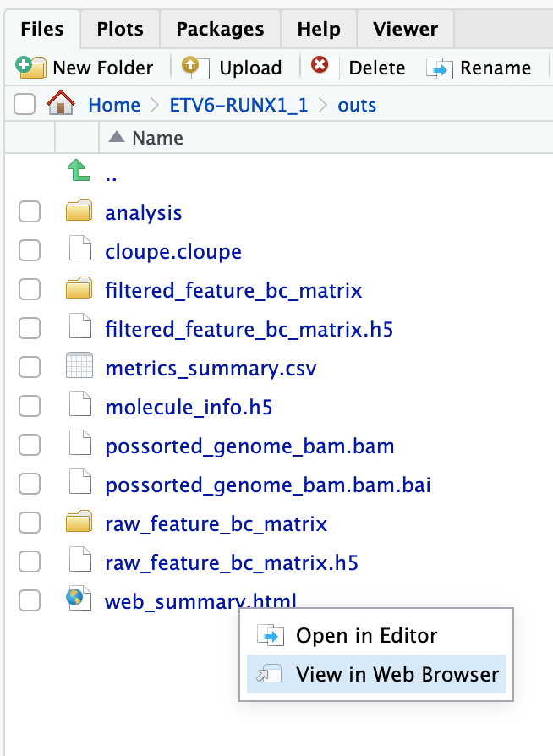Click the Rename icon
Viewport: 553px width, 756px height.
coord(440,68)
